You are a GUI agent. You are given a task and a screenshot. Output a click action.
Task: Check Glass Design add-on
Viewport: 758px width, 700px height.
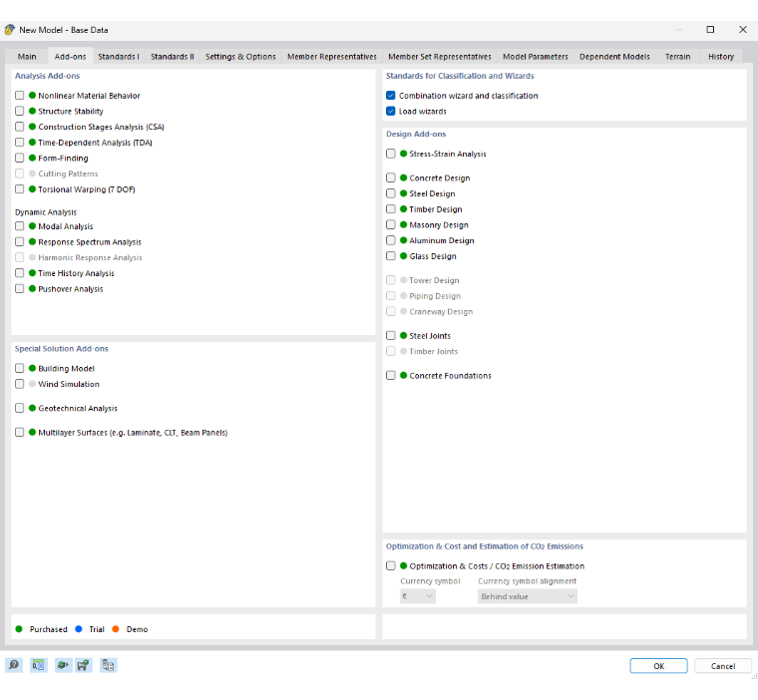(x=391, y=255)
